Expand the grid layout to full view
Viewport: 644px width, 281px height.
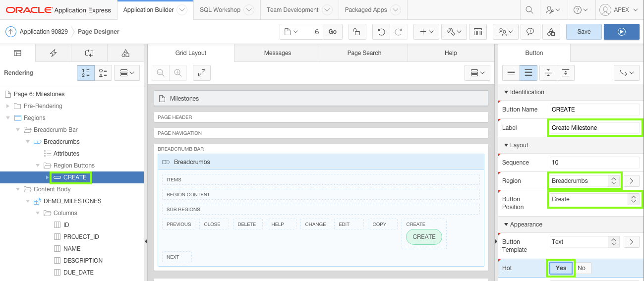(202, 73)
